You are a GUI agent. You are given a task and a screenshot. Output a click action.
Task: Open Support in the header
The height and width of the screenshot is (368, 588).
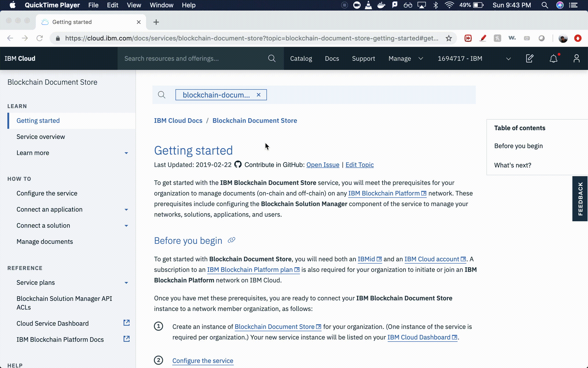pos(364,58)
